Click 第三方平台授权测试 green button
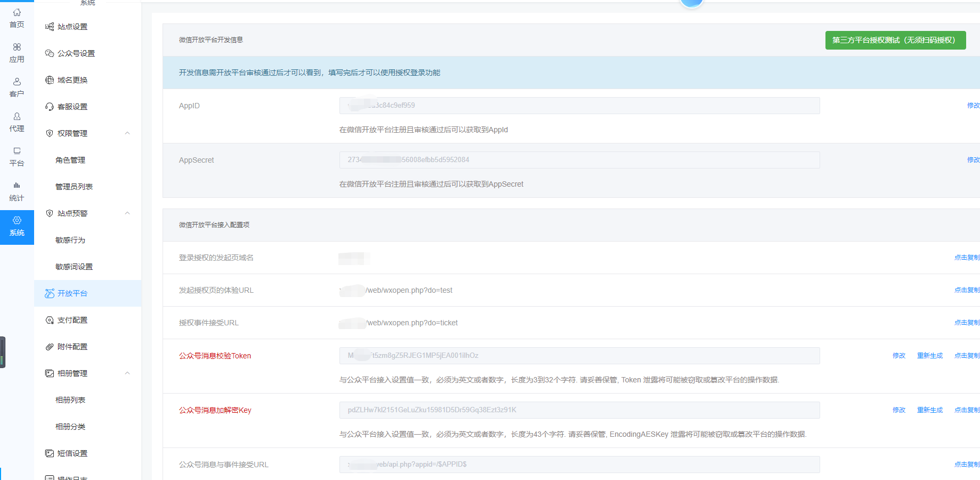This screenshot has height=480, width=980. coord(895,40)
